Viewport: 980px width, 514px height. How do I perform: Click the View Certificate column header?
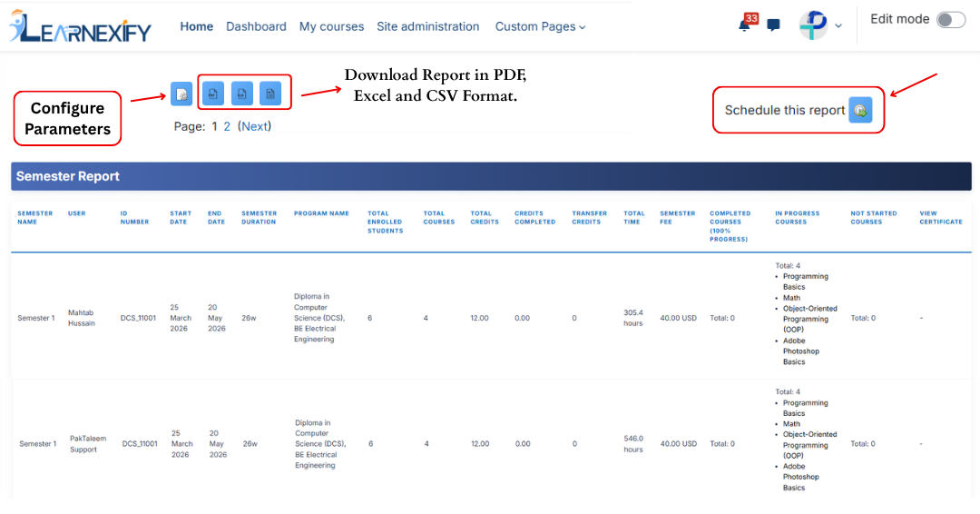point(941,218)
